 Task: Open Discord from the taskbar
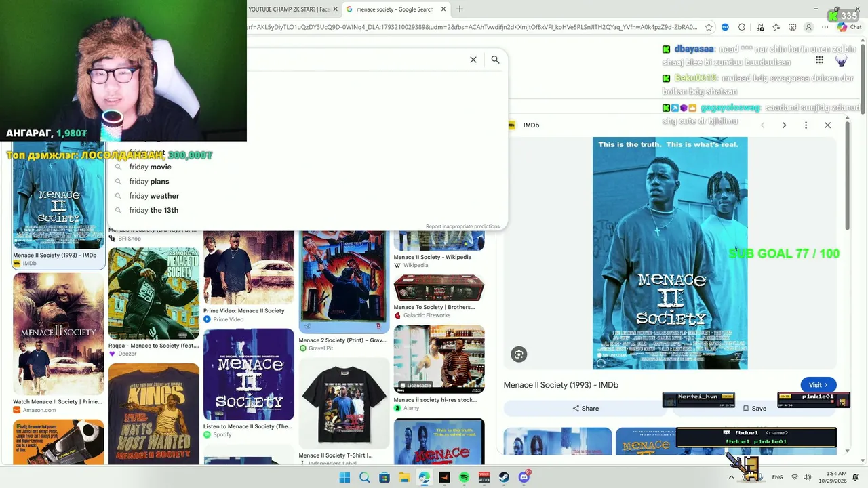tap(524, 477)
